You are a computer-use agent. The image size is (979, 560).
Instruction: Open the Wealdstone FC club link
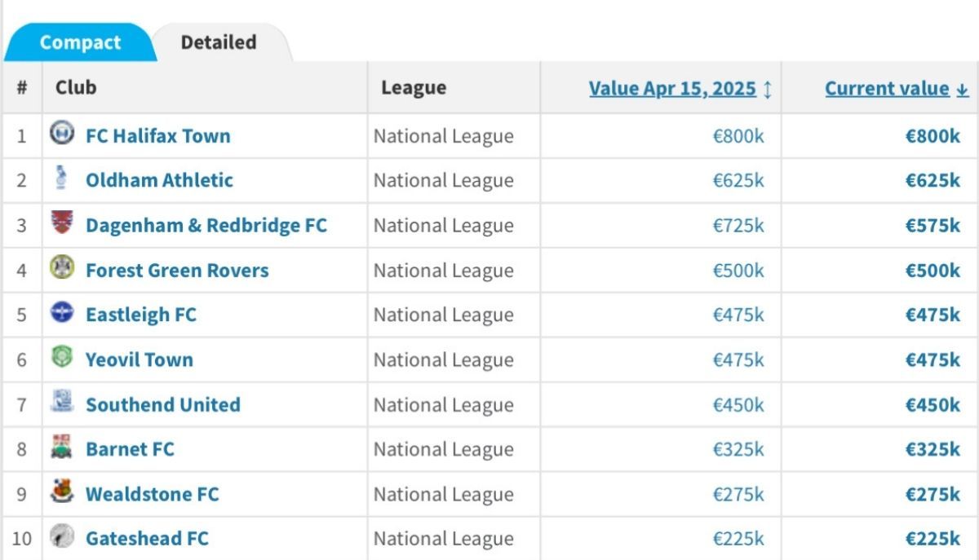click(153, 494)
